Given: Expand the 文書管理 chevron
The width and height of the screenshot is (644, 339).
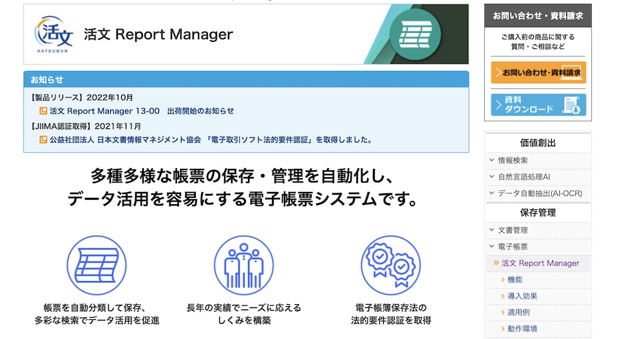Looking at the screenshot, I should coord(491,230).
